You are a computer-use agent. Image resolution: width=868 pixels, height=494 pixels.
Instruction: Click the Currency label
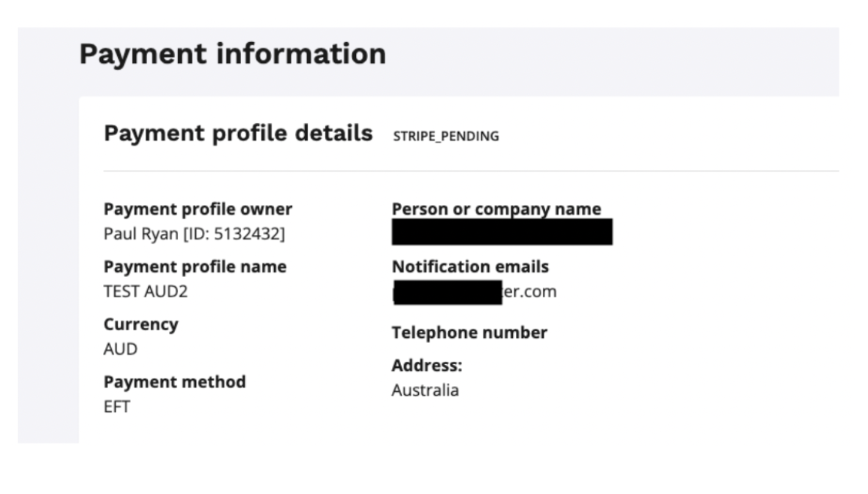point(140,324)
